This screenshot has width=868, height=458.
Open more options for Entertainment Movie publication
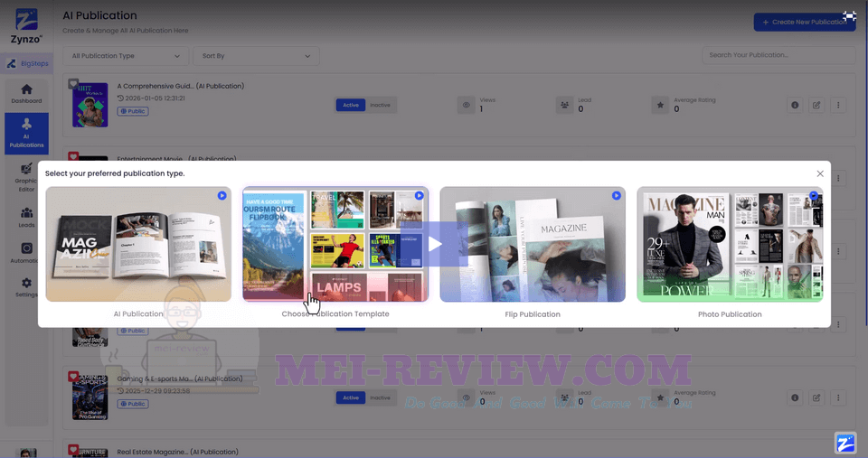838,178
